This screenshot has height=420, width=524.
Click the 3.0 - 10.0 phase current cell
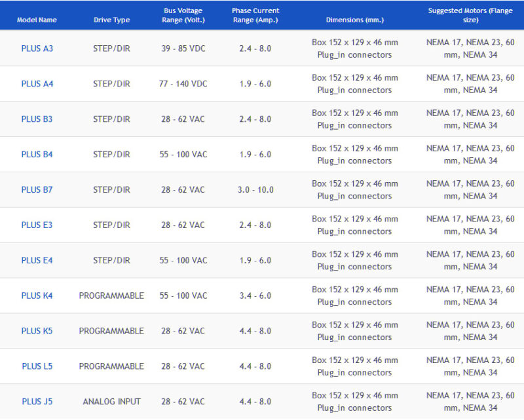[255, 190]
